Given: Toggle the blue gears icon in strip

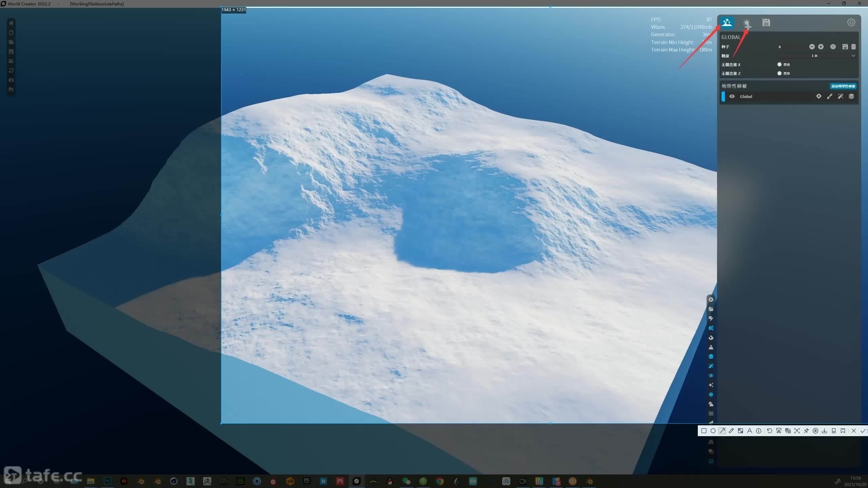Looking at the screenshot, I should coord(711,328).
